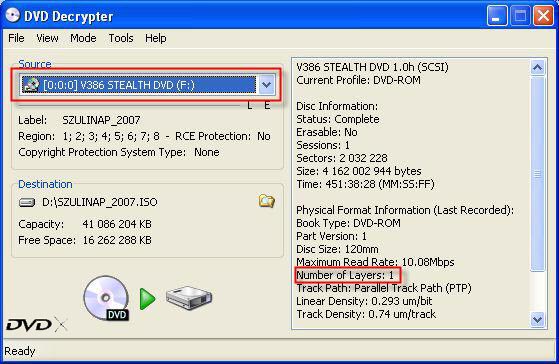Image resolution: width=559 pixels, height=364 pixels.
Task: Click 'V386 STEALTH DVD 1.0h (SCSI)' line
Action: 372,67
